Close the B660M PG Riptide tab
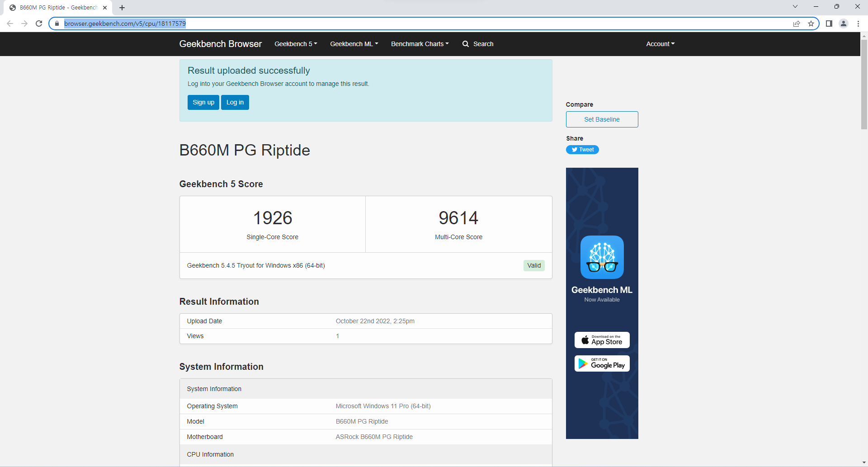 [105, 8]
